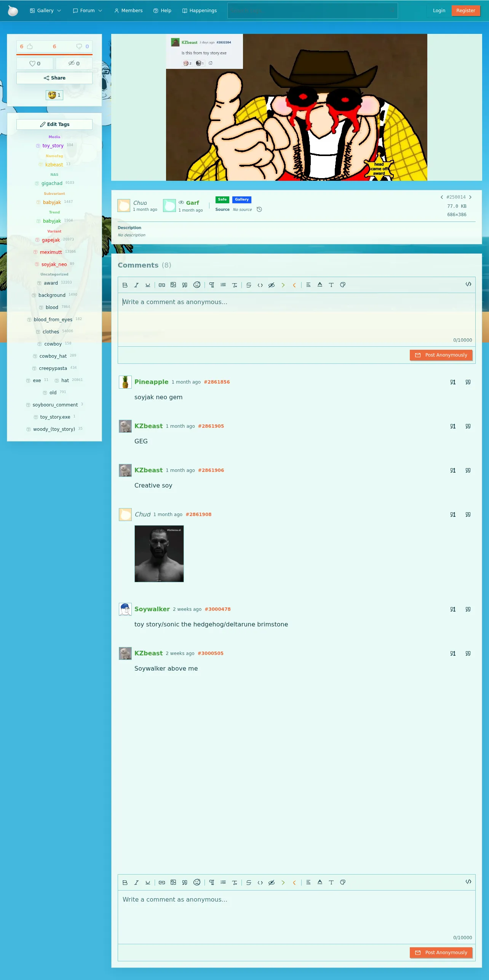The width and height of the screenshot is (489, 980).
Task: Click the paragraph icon in the upper editor
Action: [212, 285]
